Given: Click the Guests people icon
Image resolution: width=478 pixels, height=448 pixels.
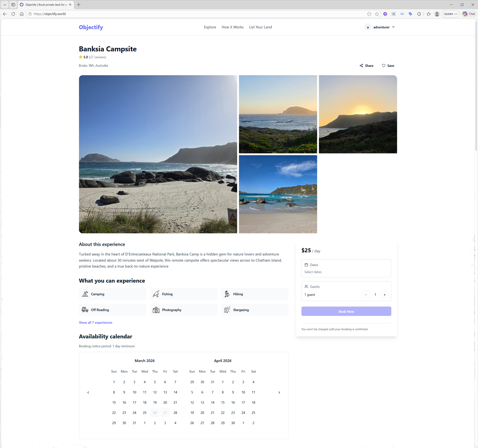Looking at the screenshot, I should (306, 286).
